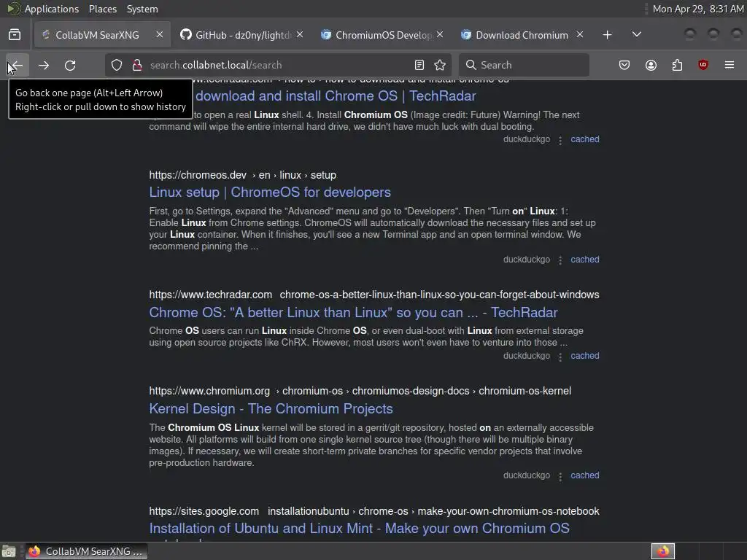Click the show desktop icon in bottom panel
Image resolution: width=747 pixels, height=560 pixels.
tap(9, 551)
